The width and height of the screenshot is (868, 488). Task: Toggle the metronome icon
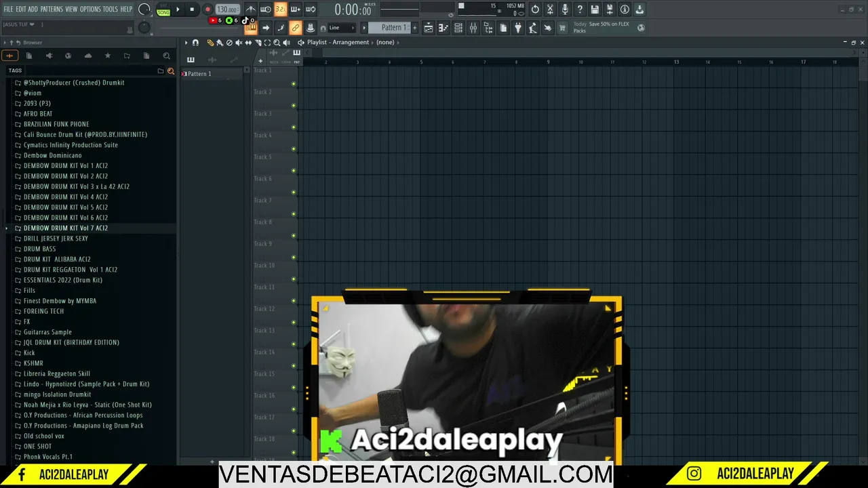[x=251, y=9]
